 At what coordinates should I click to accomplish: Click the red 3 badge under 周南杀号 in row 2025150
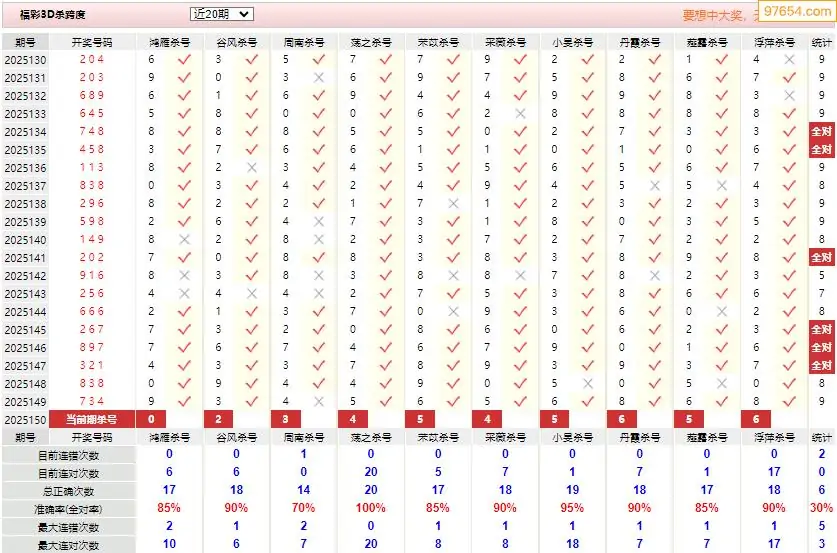pos(286,420)
